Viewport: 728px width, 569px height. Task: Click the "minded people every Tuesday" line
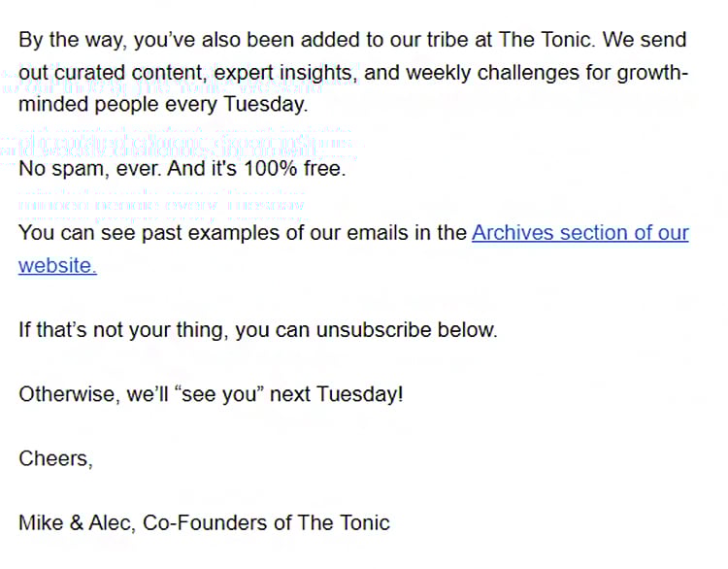163,104
